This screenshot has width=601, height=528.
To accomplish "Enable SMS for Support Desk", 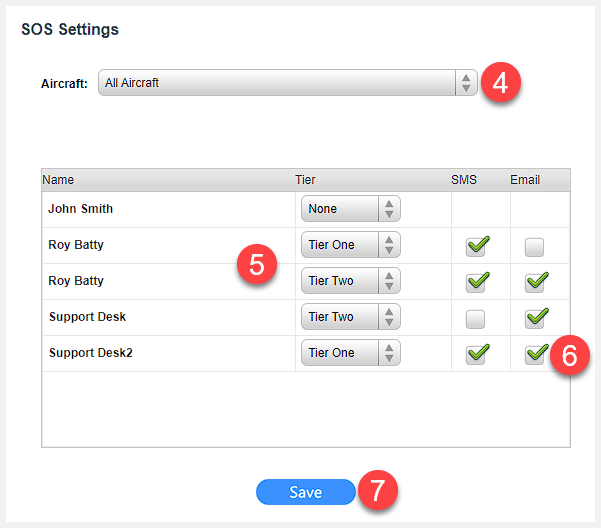I will [x=475, y=319].
